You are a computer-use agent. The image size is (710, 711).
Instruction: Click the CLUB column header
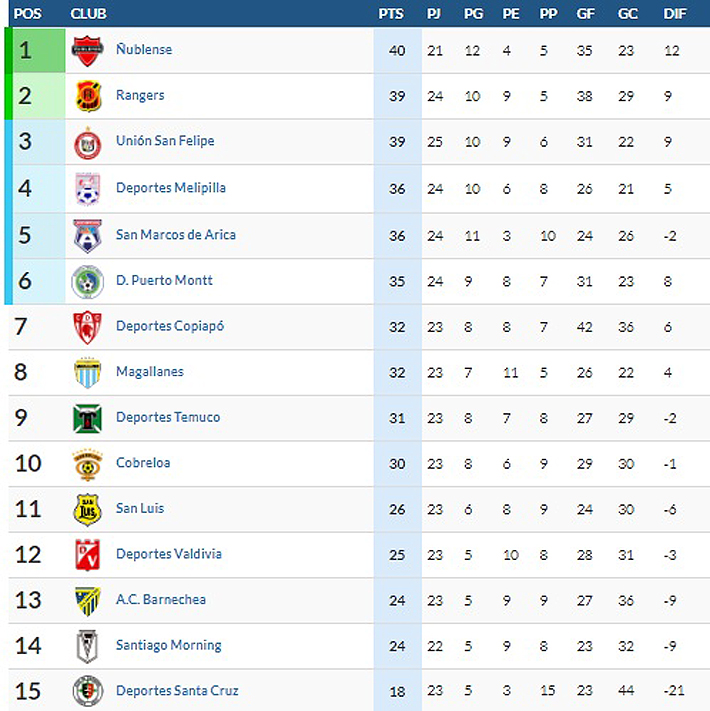coord(89,14)
